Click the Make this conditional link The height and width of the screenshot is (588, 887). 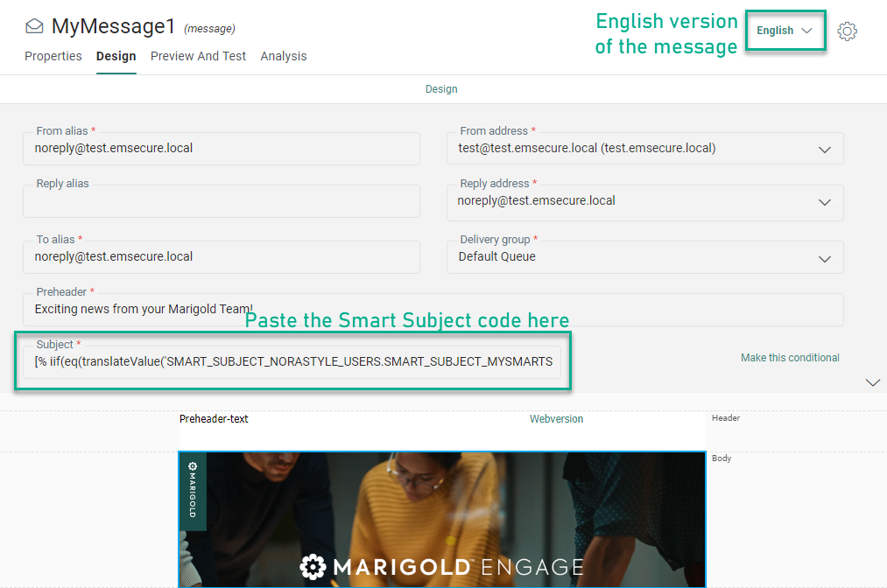point(790,357)
